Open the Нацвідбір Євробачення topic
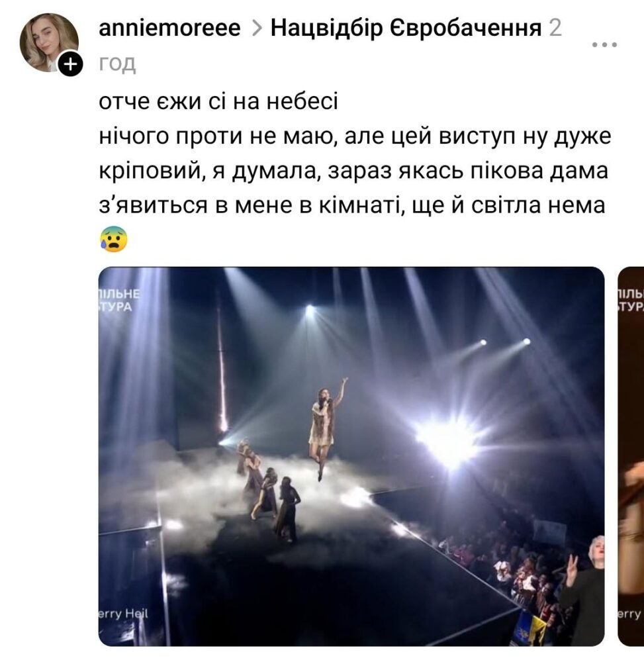This screenshot has height=662, width=644. click(406, 28)
